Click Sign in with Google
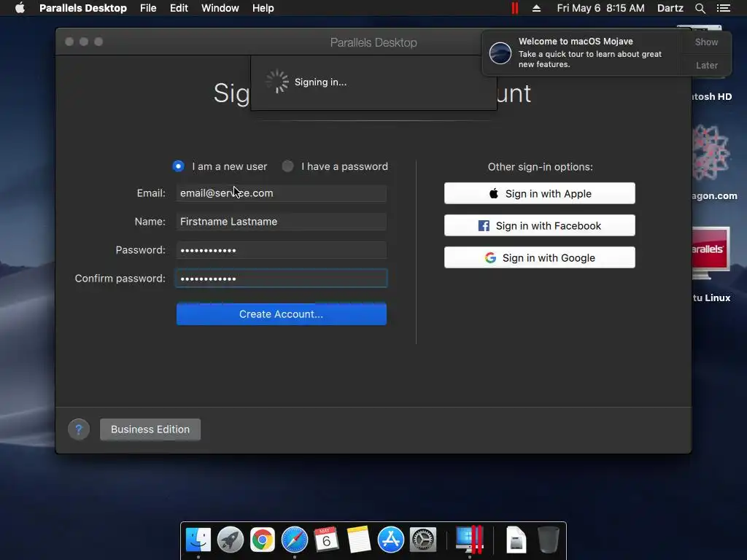The image size is (747, 560). pos(539,257)
